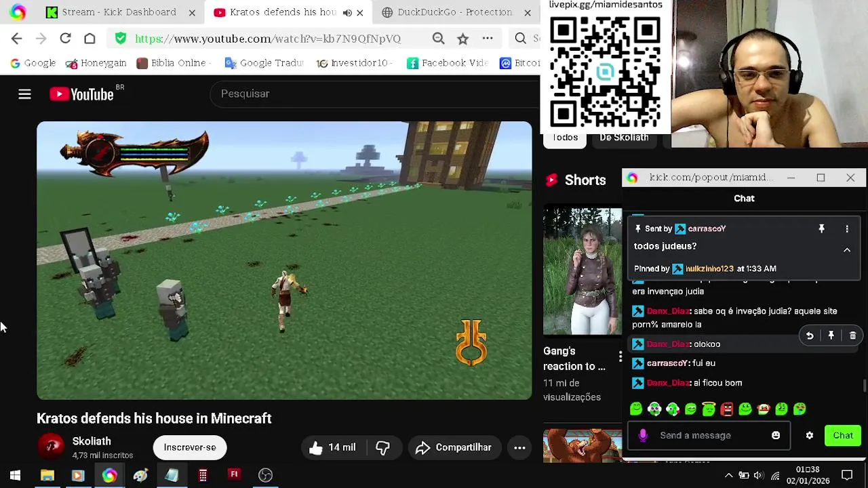Viewport: 868px width, 488px height.
Task: Open the Skoliath channel name link
Action: [x=92, y=441]
